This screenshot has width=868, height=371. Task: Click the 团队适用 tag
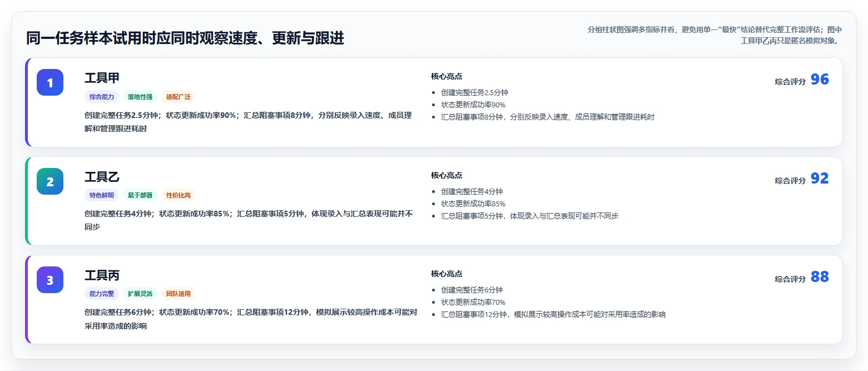click(178, 294)
